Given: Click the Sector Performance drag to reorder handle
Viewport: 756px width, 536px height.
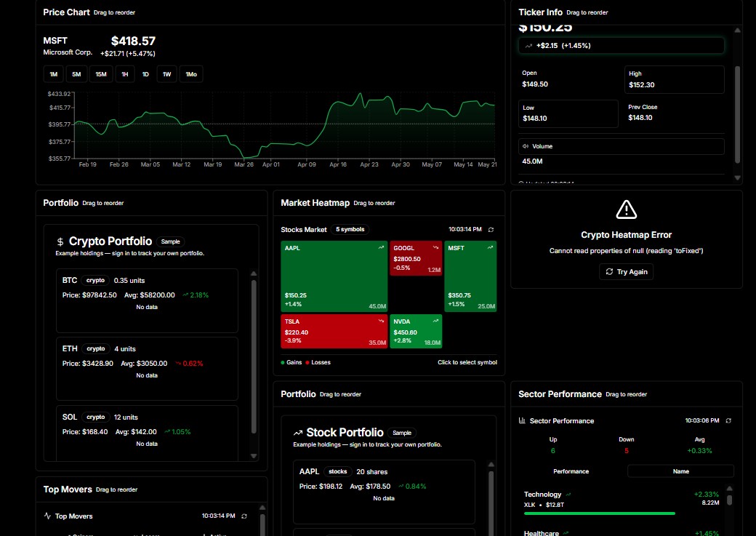Looking at the screenshot, I should [627, 394].
